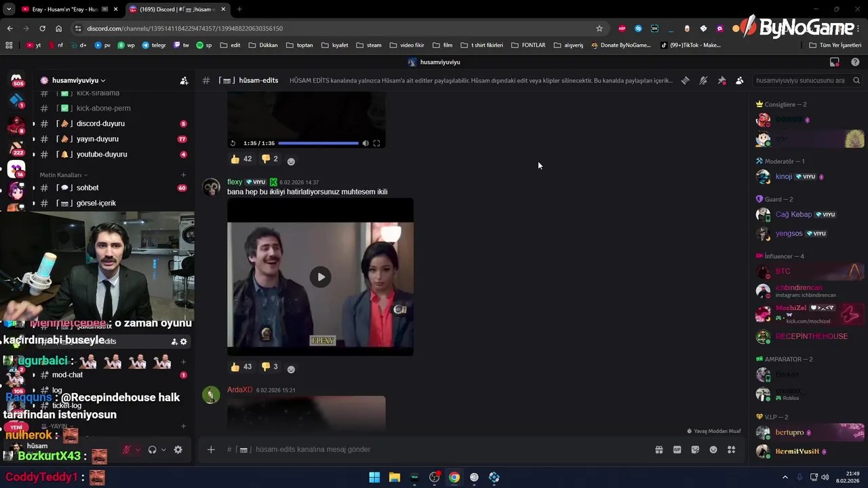Viewport: 868px width, 488px height.
Task: Unmute the microphone in user panel
Action: click(x=126, y=449)
